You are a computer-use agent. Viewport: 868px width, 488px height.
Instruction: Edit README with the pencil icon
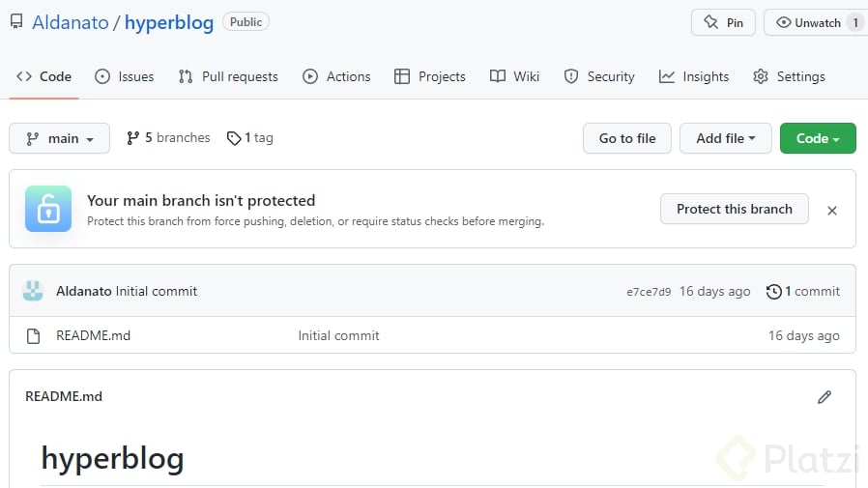coord(825,397)
